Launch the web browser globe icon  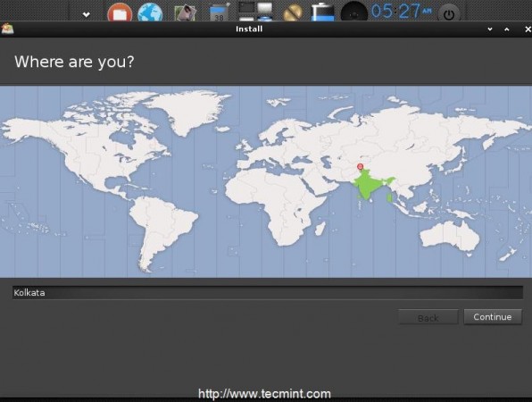(x=150, y=12)
